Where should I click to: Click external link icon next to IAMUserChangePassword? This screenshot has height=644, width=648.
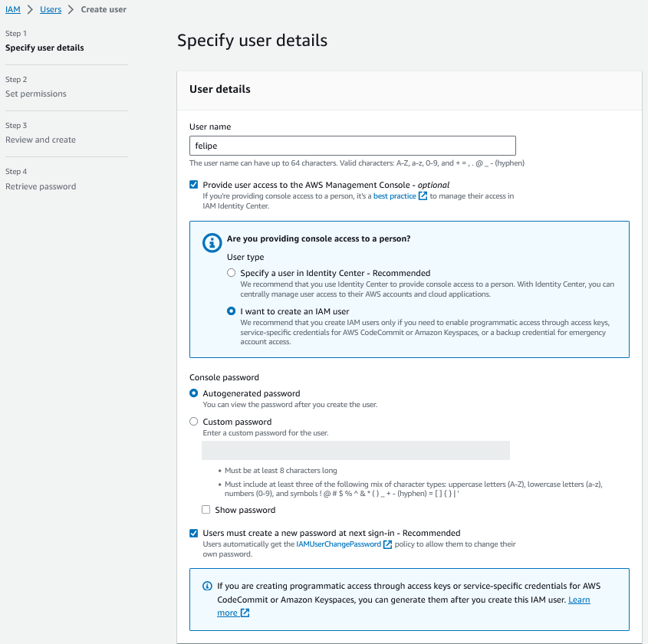pyautogui.click(x=388, y=544)
